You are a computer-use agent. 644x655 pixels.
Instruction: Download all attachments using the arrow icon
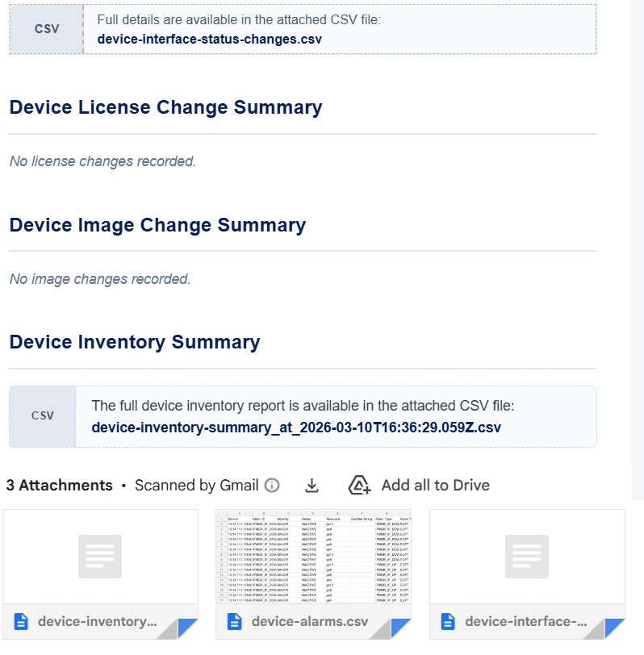(x=312, y=486)
